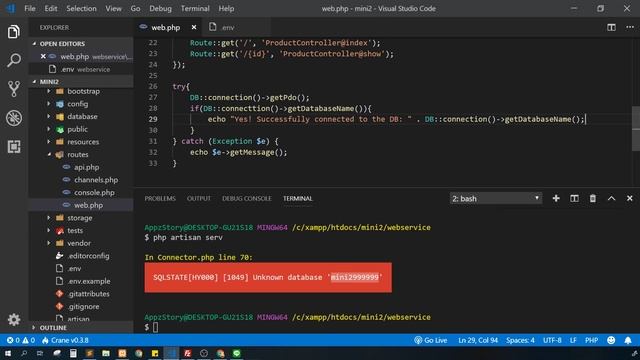Change indentation via Spaces: 4
640x360 pixels.
coord(520,340)
